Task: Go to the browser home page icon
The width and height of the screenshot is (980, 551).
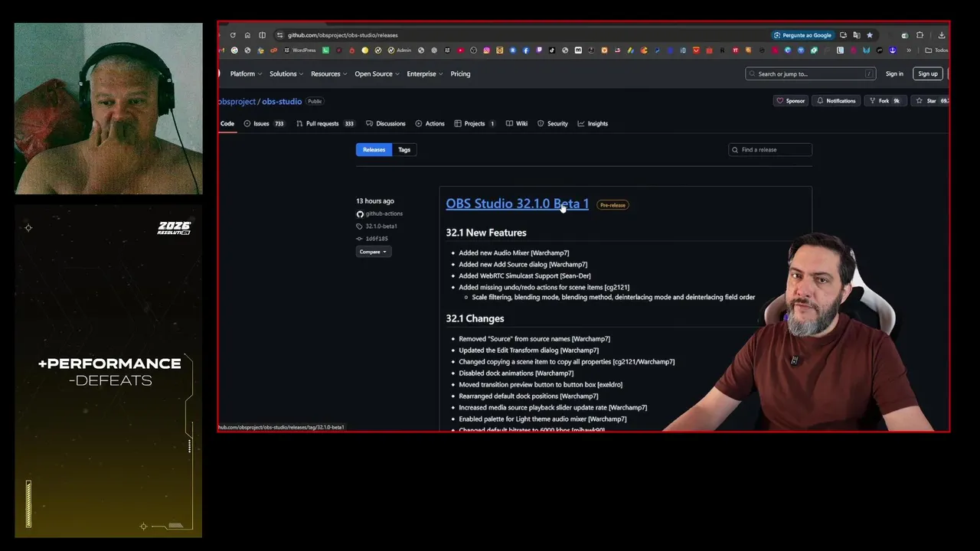Action: pos(247,35)
